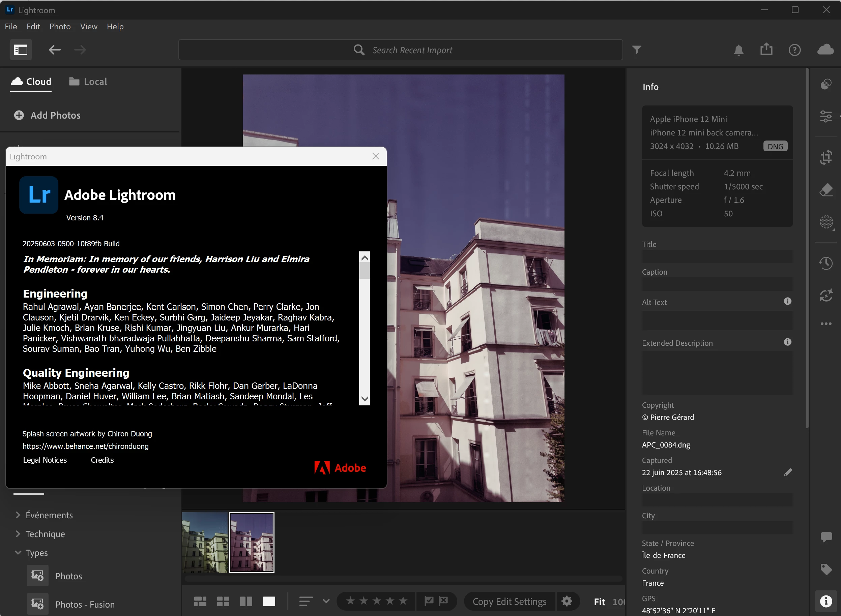Open the Photo menu
Screen dimensions: 841x616
pos(60,27)
